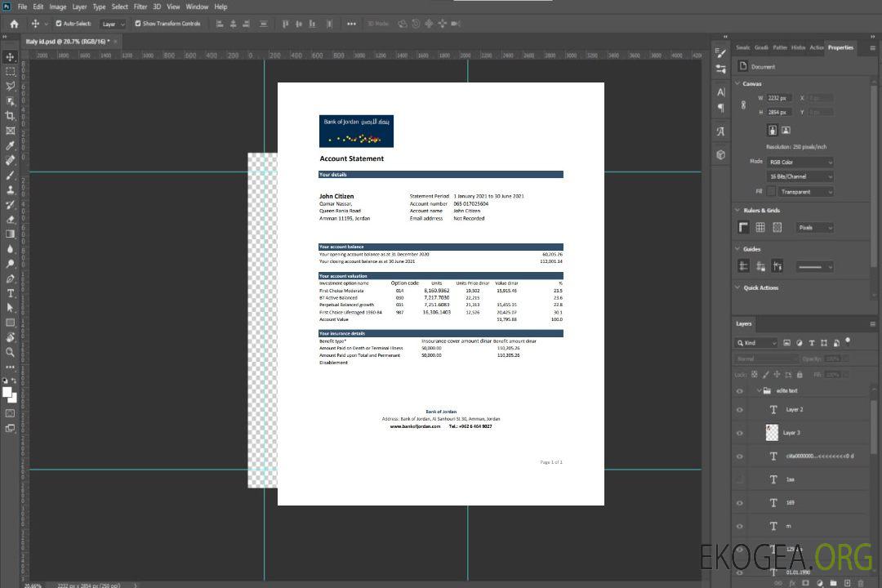Open the Layers panel menu

coord(872,324)
